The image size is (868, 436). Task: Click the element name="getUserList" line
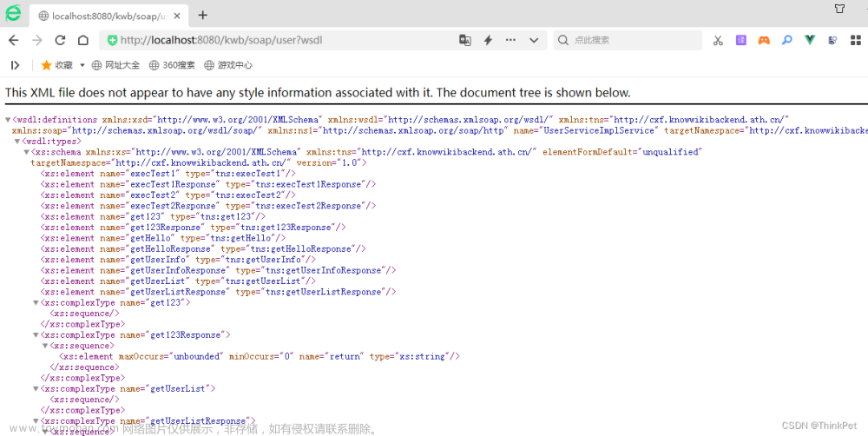pyautogui.click(x=178, y=281)
